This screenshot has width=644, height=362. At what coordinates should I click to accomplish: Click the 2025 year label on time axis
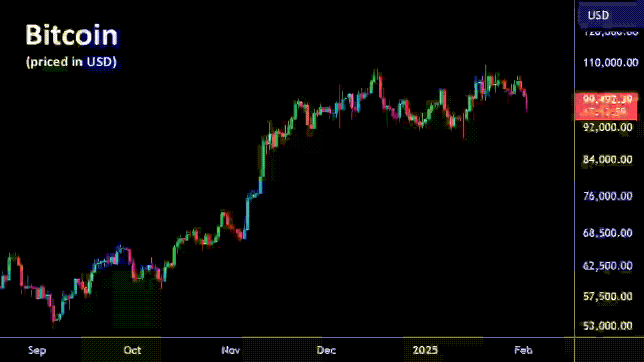[x=425, y=350]
